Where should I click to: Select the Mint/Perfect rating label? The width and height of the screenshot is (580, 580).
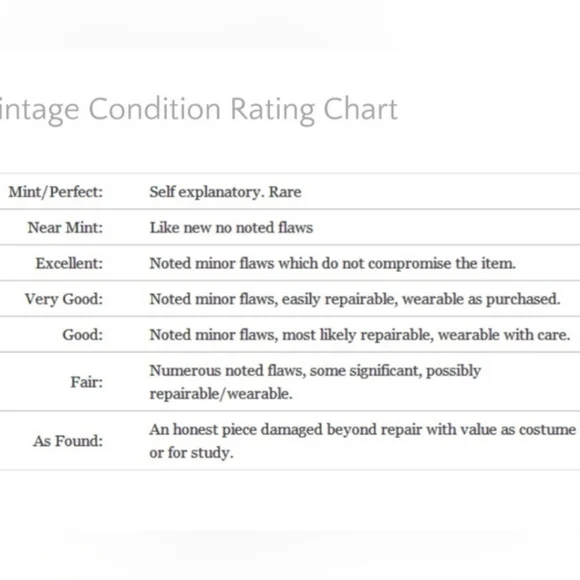(x=55, y=192)
